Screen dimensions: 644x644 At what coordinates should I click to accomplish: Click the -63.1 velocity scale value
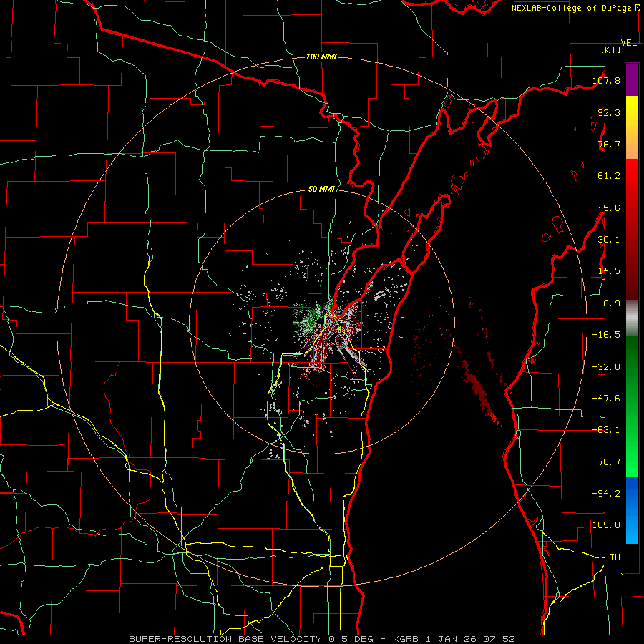coord(606,430)
